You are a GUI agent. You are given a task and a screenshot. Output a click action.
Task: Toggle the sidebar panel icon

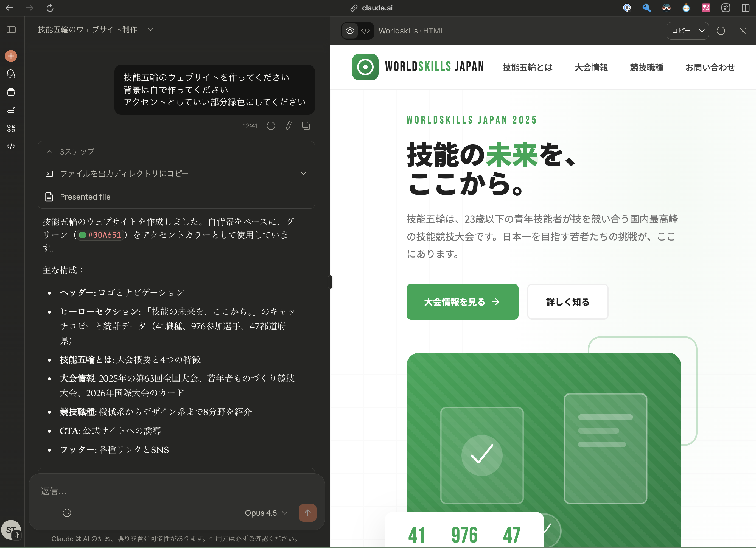pyautogui.click(x=11, y=30)
